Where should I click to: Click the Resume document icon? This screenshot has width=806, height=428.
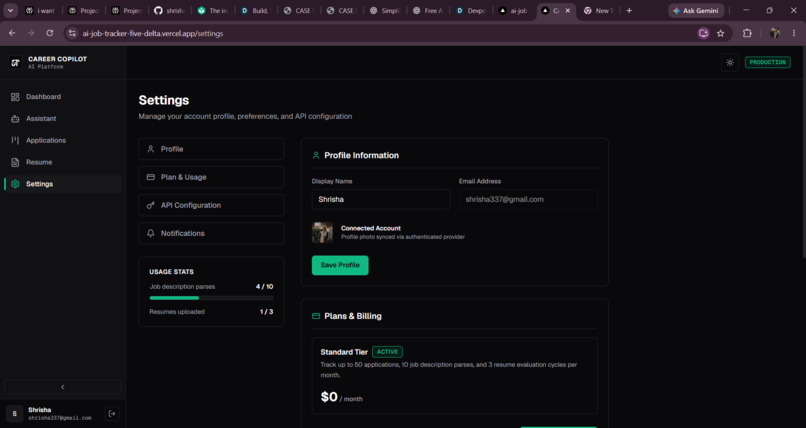pos(15,162)
